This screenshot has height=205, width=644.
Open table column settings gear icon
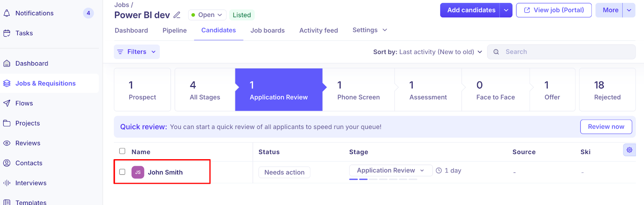coord(629,150)
